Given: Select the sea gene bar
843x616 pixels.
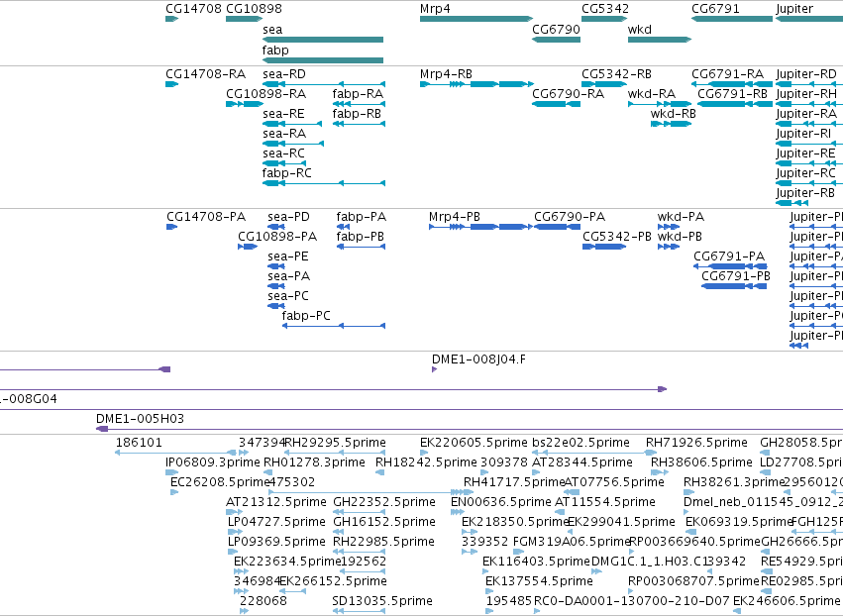Looking at the screenshot, I should point(323,40).
